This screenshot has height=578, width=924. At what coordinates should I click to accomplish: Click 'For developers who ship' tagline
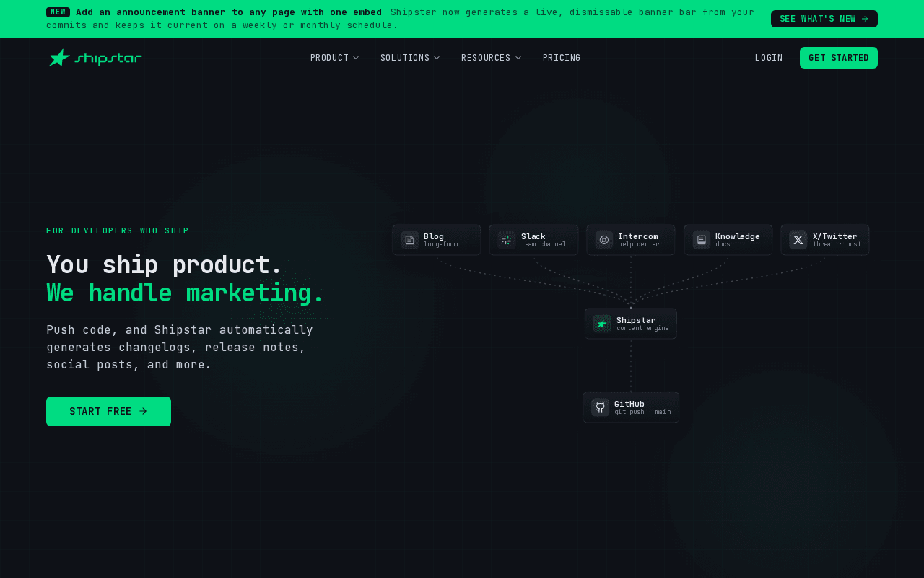pyautogui.click(x=118, y=231)
